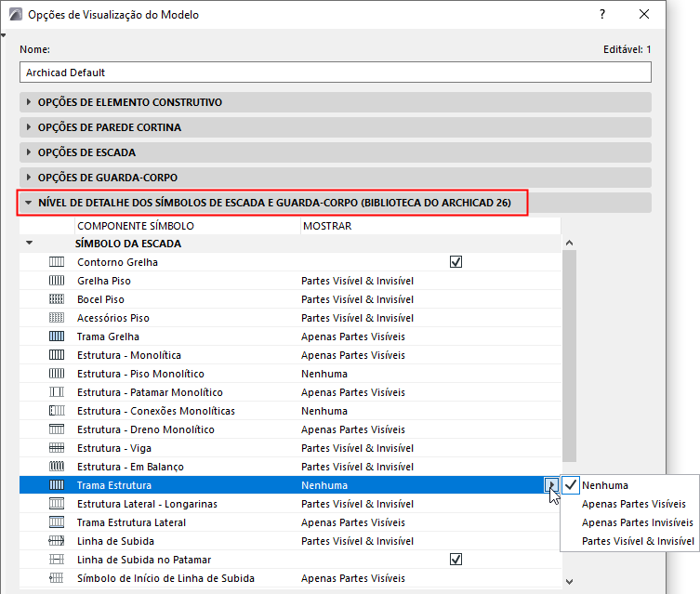700x594 pixels.
Task: Click the Estrutura - Patamar Monolítico icon
Action: pyautogui.click(x=57, y=392)
